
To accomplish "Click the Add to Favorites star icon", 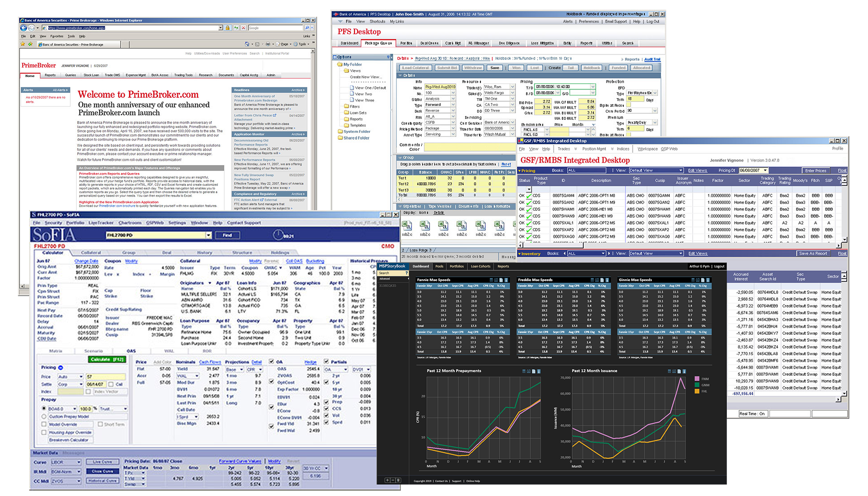I will tap(30, 44).
